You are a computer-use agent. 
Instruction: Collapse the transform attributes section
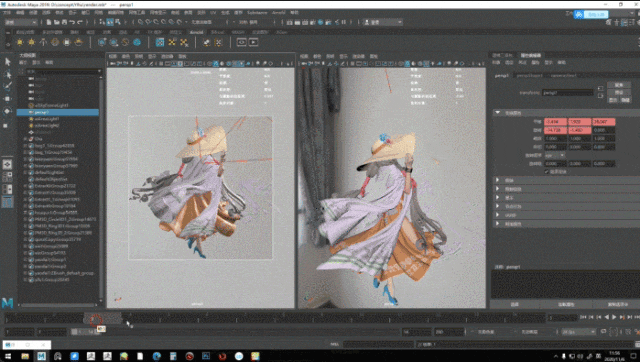coord(498,112)
